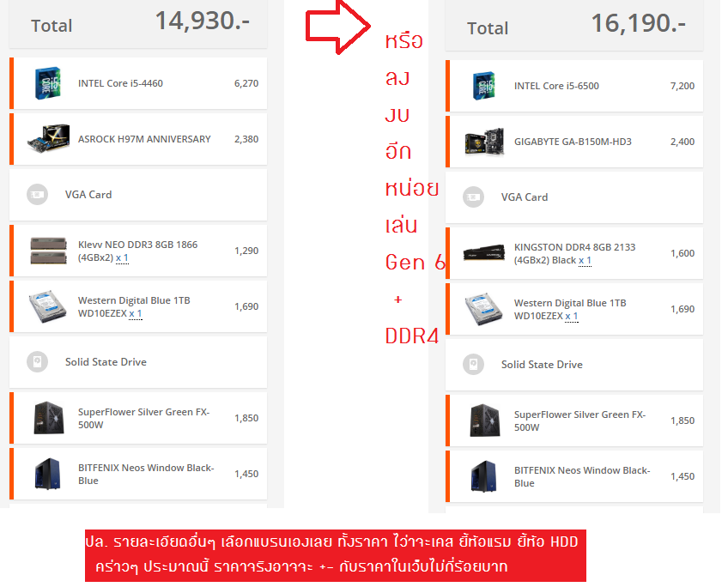This screenshot has width=728, height=587.
Task: Select the GIGABYTE GA-B150M-HD3 item name
Action: [573, 142]
